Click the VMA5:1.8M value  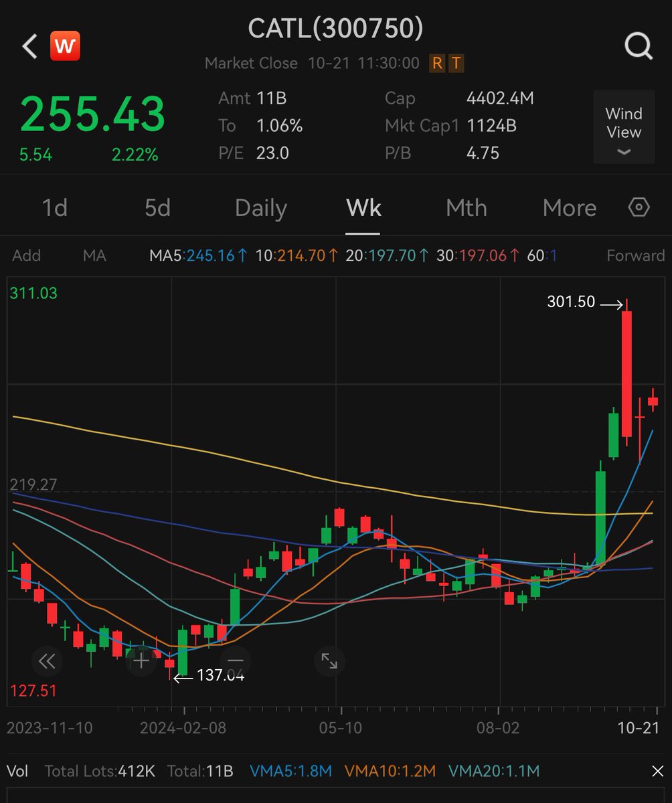click(x=290, y=772)
